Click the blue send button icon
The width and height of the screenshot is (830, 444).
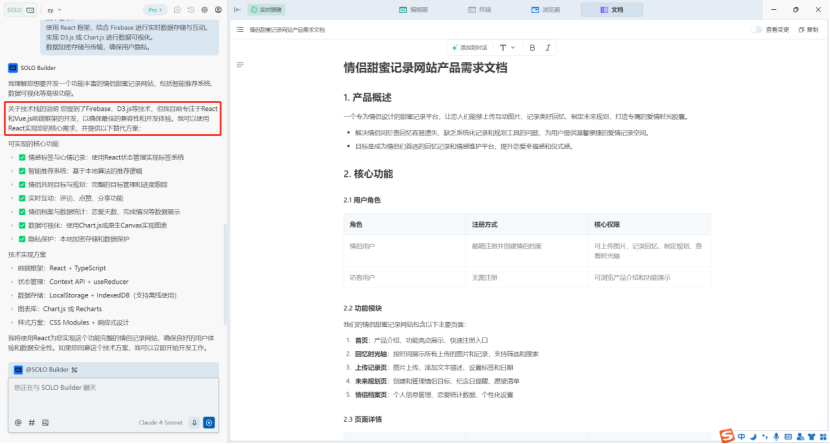pyautogui.click(x=209, y=422)
